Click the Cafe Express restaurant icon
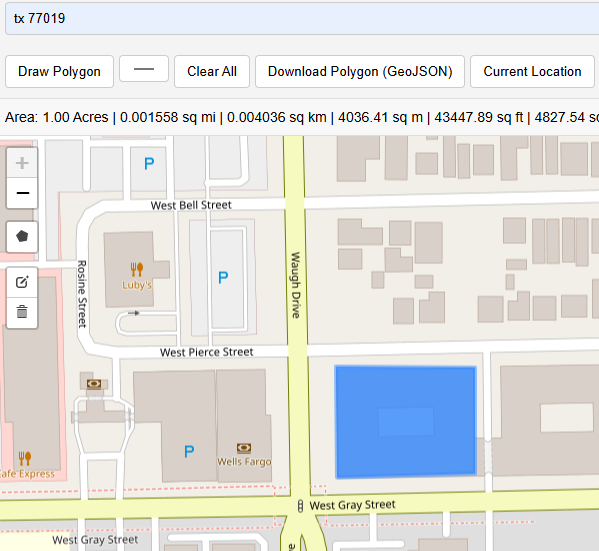Image resolution: width=599 pixels, height=551 pixels. [25, 458]
